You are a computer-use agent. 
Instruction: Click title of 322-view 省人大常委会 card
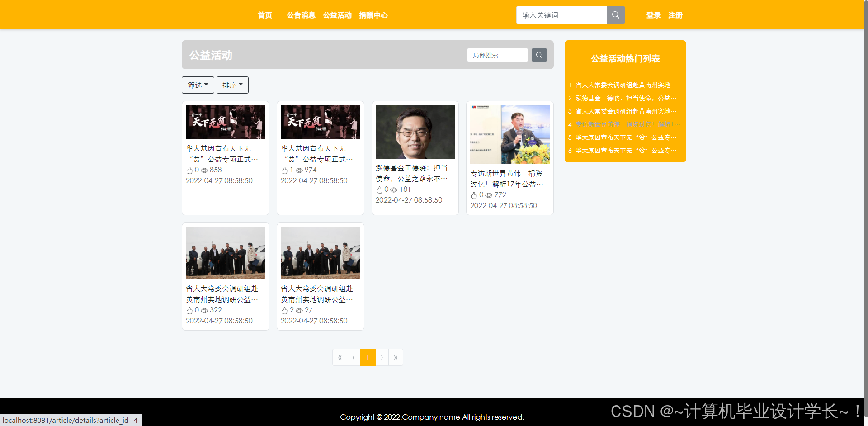(x=222, y=294)
